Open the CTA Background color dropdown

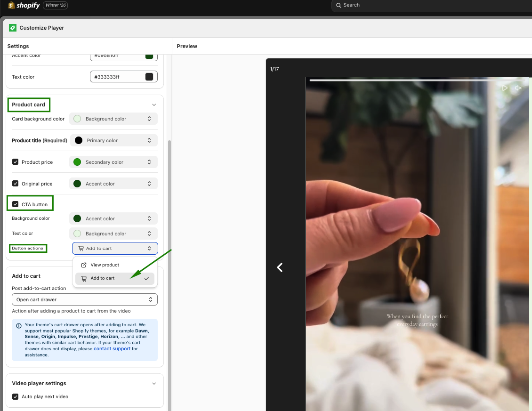[x=113, y=218]
